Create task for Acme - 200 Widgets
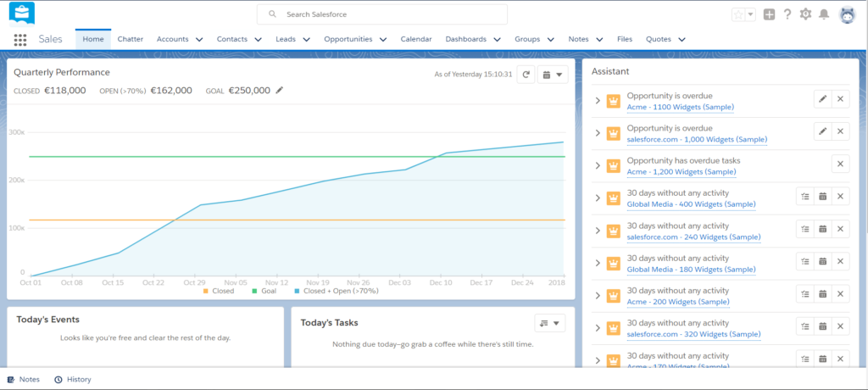Viewport: 868px width, 390px height. pyautogui.click(x=805, y=293)
